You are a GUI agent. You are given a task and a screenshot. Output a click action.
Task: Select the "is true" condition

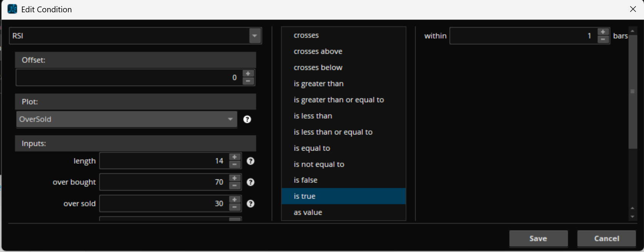click(x=305, y=196)
